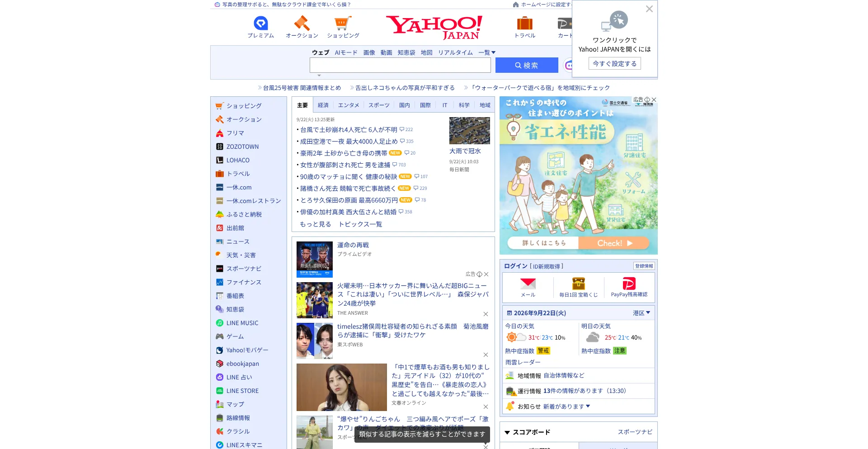Viewport: 868px width, 449px height.
Task: Click the blue 検索 search button
Action: (x=527, y=65)
